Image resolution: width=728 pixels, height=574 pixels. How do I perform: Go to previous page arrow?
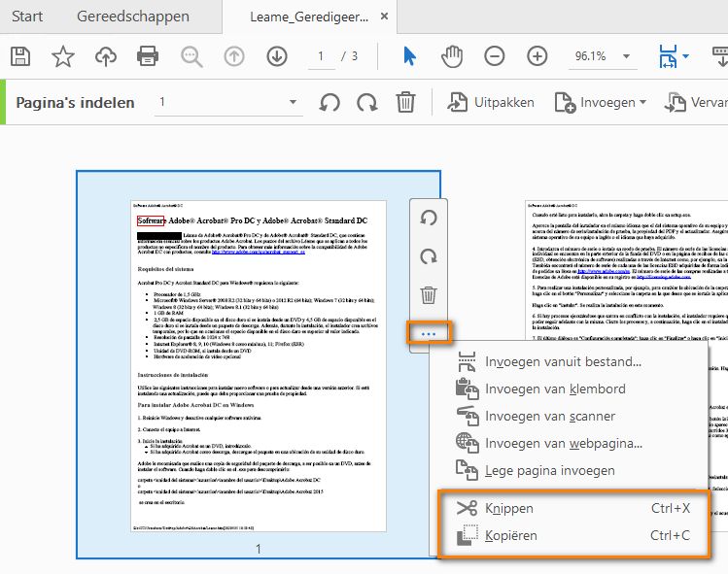pyautogui.click(x=234, y=56)
